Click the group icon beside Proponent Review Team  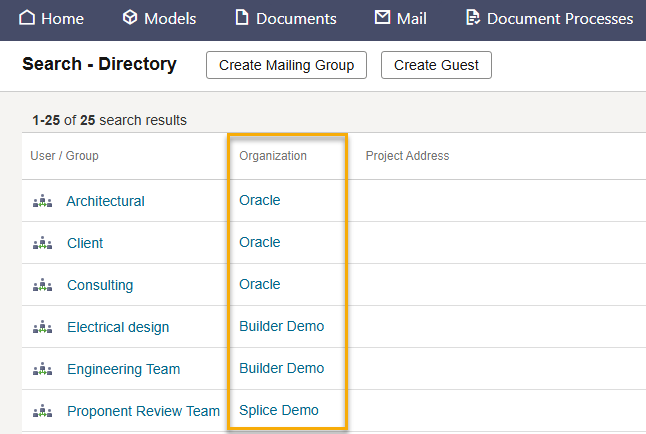point(42,411)
